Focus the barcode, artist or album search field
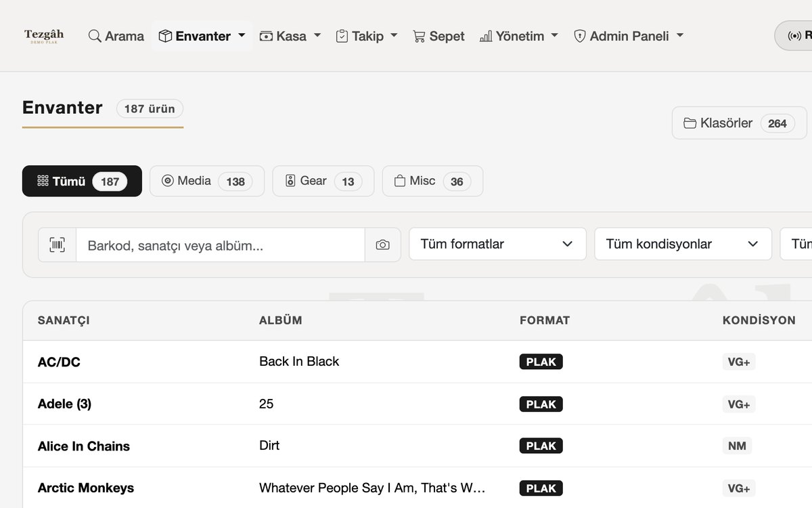This screenshot has height=508, width=812. (x=221, y=245)
